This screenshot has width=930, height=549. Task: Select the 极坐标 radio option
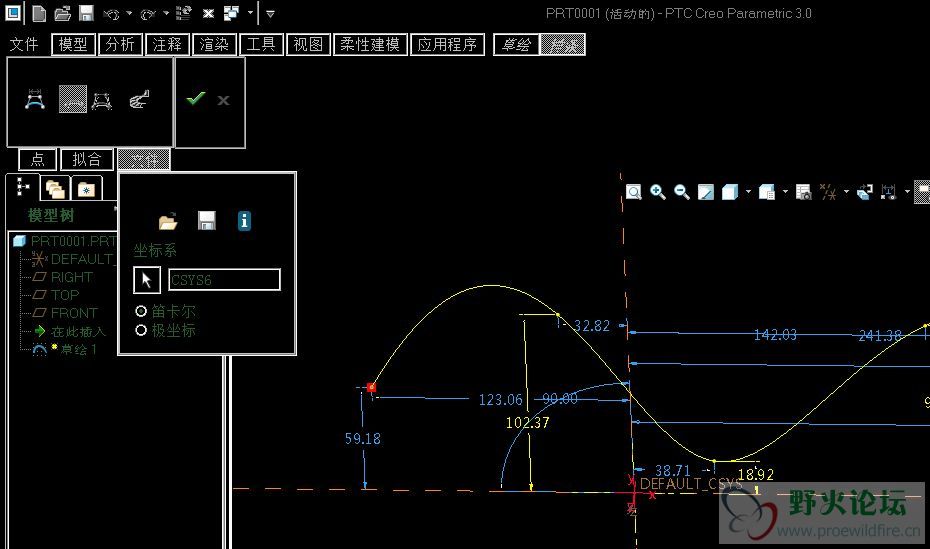141,330
